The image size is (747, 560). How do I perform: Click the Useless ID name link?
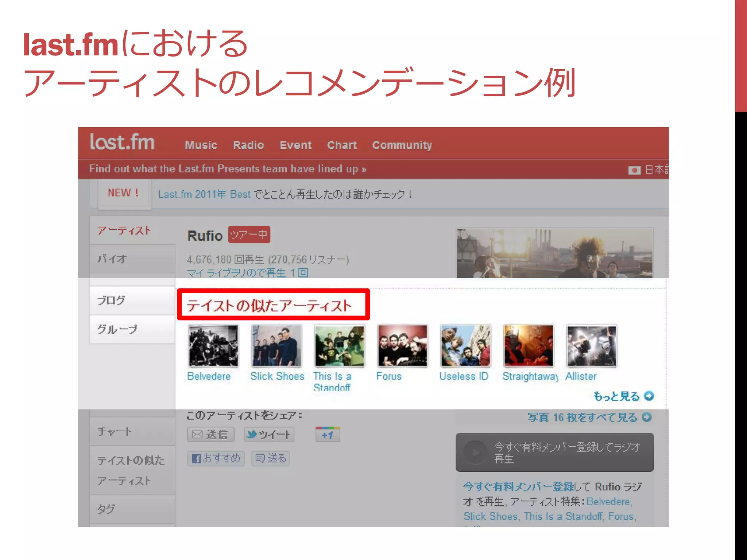(x=464, y=376)
